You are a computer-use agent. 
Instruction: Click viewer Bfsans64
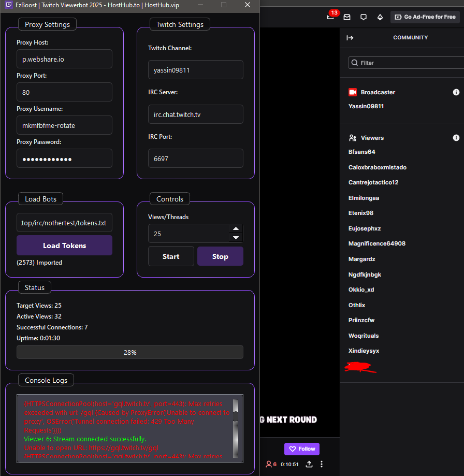coord(362,152)
